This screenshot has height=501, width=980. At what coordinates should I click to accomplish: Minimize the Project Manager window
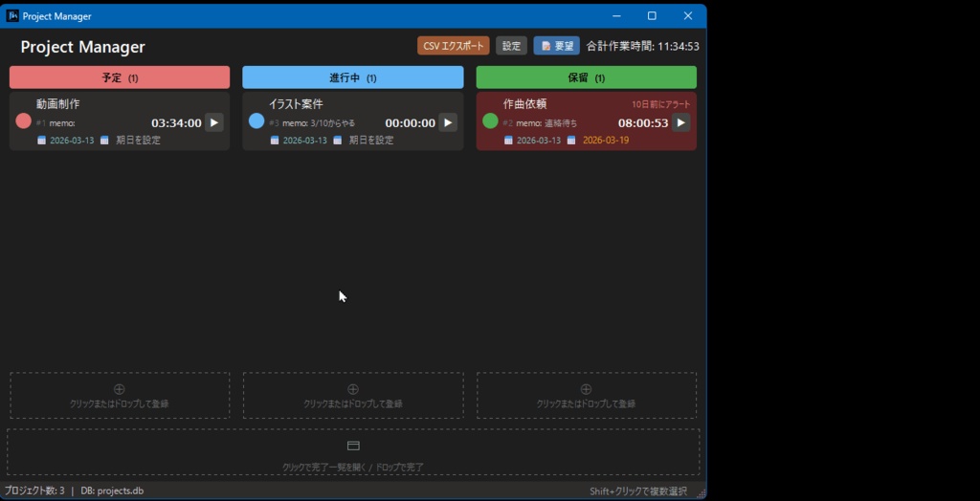tap(616, 16)
